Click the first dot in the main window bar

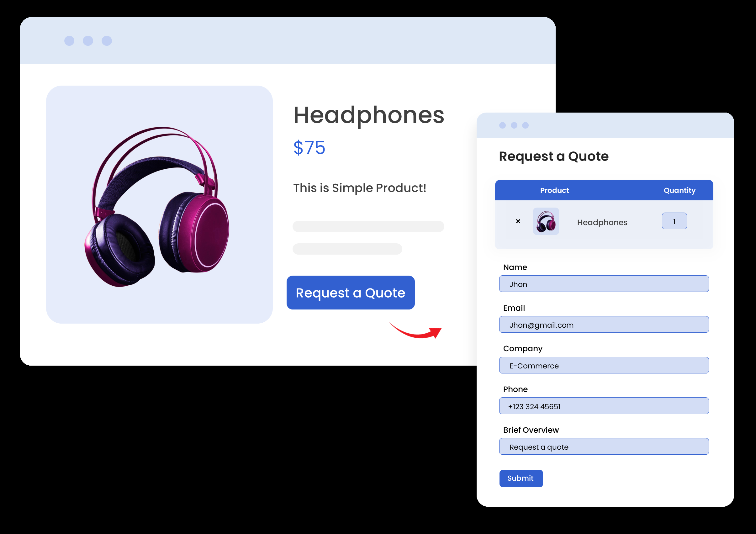click(x=69, y=41)
